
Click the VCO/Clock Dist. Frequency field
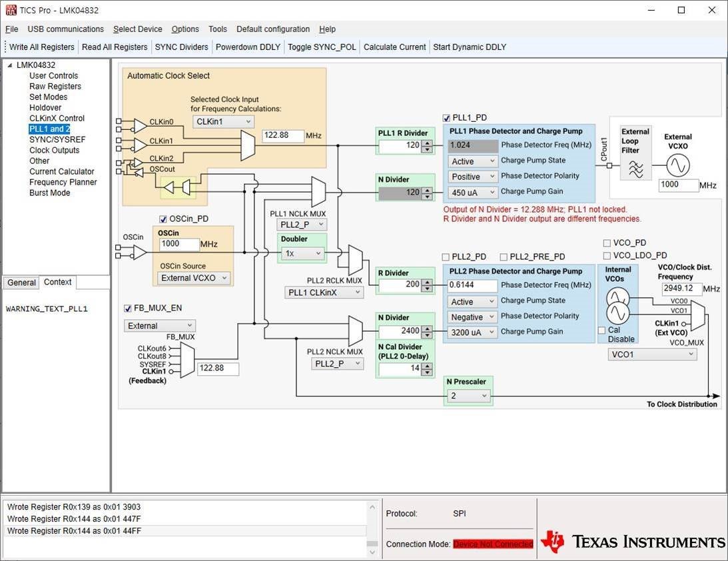(681, 288)
